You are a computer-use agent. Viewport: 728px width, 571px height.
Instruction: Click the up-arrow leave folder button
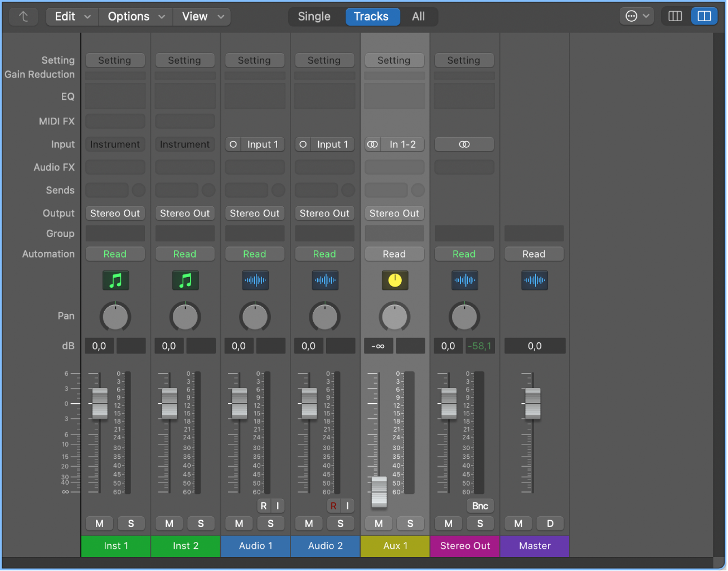pos(23,17)
